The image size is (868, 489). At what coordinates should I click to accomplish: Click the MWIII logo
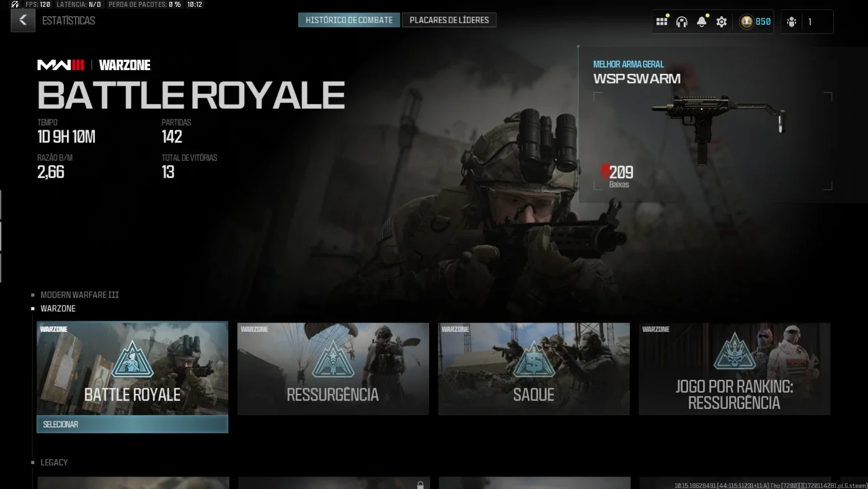61,65
